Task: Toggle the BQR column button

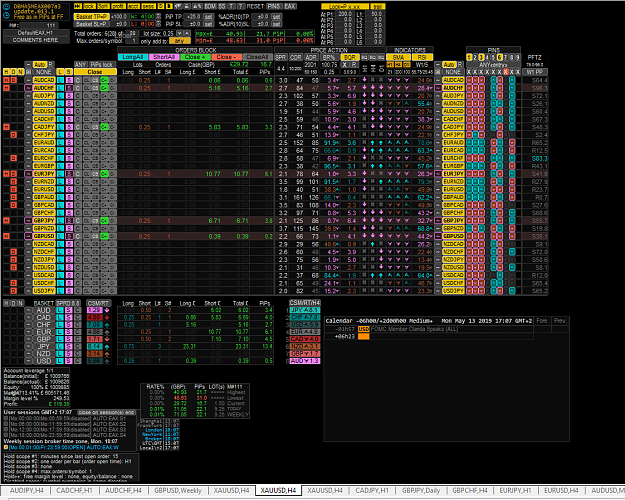Action: 350,57
